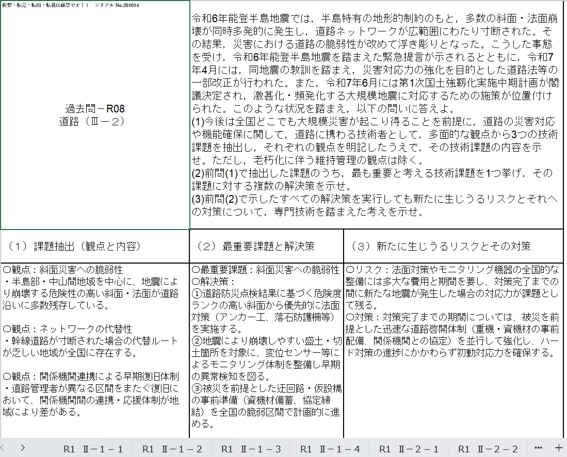
Task: Select the header cell （２）最重要課題と解決策
Action: [267, 246]
